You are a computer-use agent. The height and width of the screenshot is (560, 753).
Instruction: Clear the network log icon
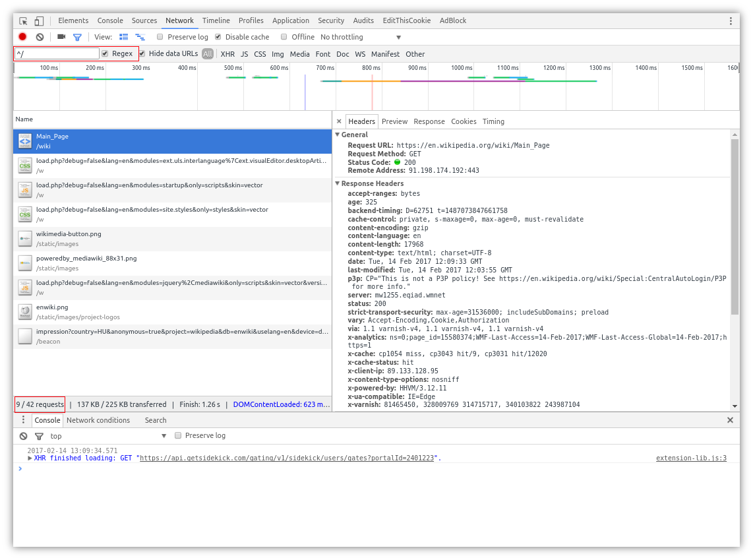40,37
